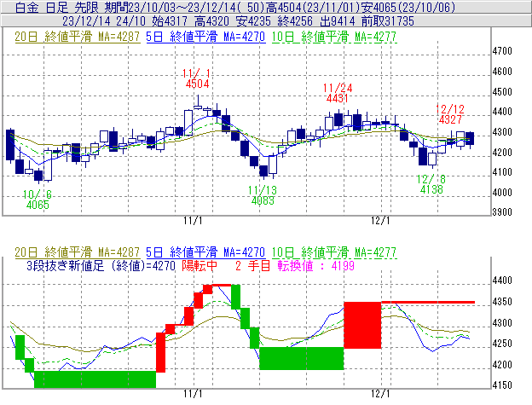
Task: Click the 4600 price axis label
Action: tap(502, 72)
